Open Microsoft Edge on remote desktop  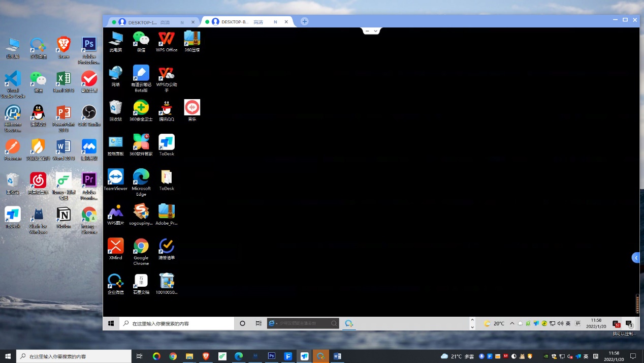tap(141, 183)
